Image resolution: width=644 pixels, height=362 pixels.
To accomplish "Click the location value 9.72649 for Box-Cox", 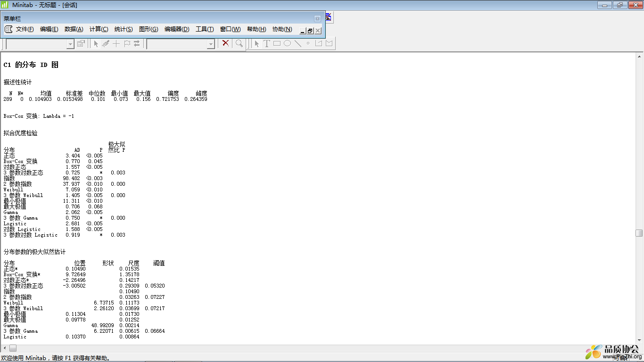I will pyautogui.click(x=75, y=274).
